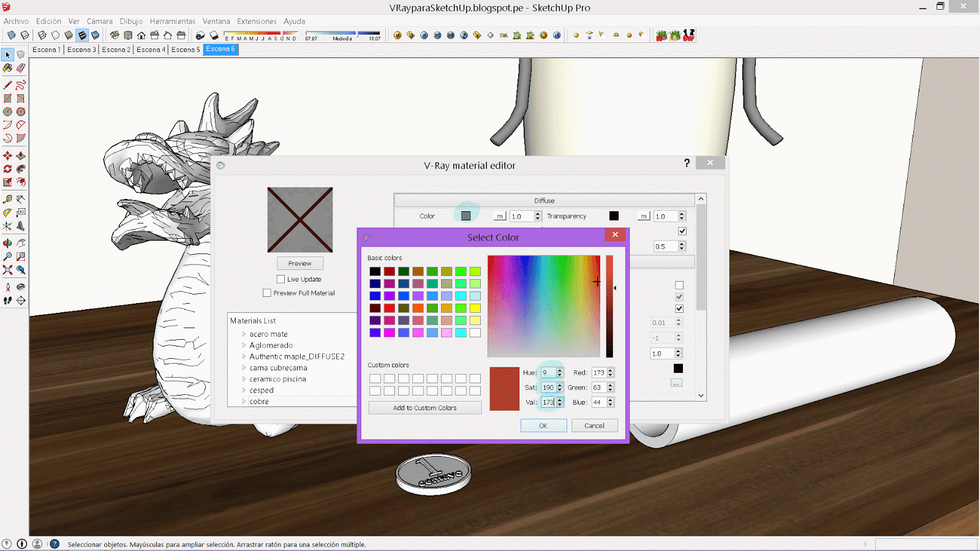Enable the Live Update checkbox
980x551 pixels.
pyautogui.click(x=281, y=279)
